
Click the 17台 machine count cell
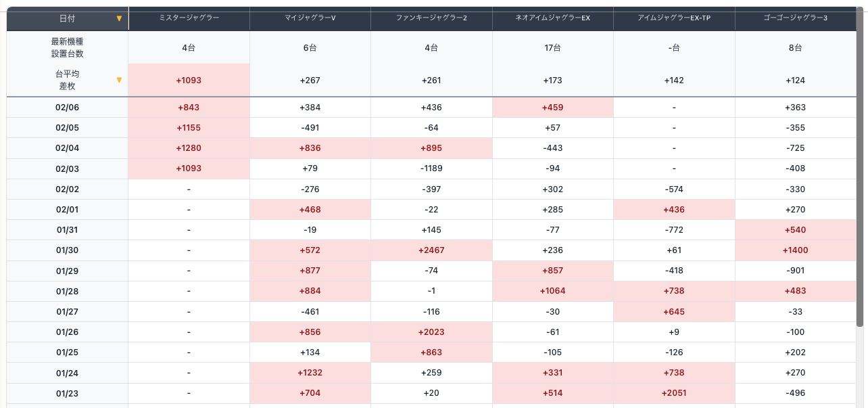(552, 48)
